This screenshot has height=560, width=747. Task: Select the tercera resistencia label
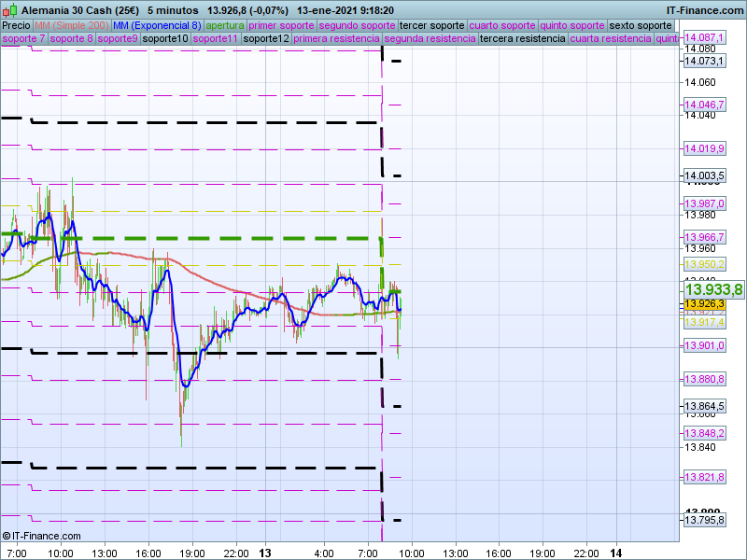point(522,39)
